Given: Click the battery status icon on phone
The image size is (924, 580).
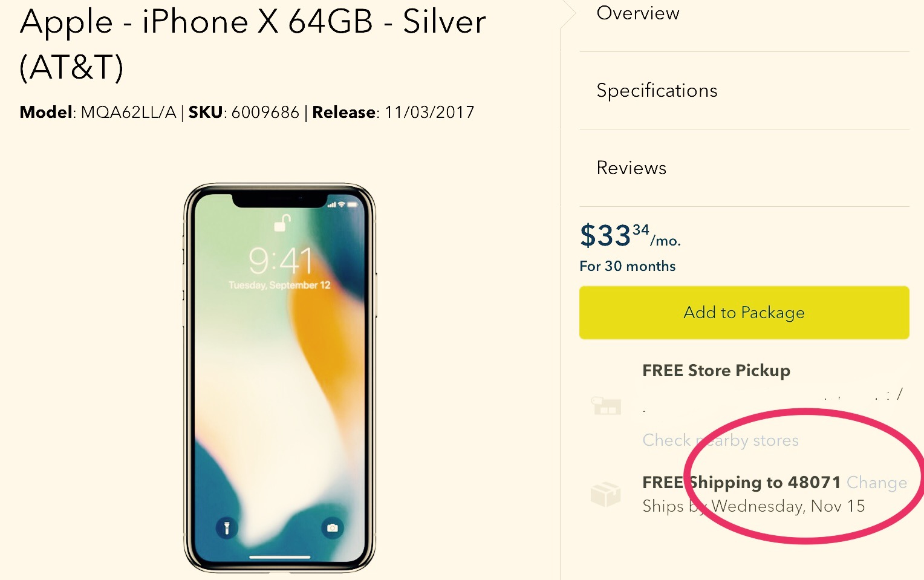Looking at the screenshot, I should click(x=353, y=204).
